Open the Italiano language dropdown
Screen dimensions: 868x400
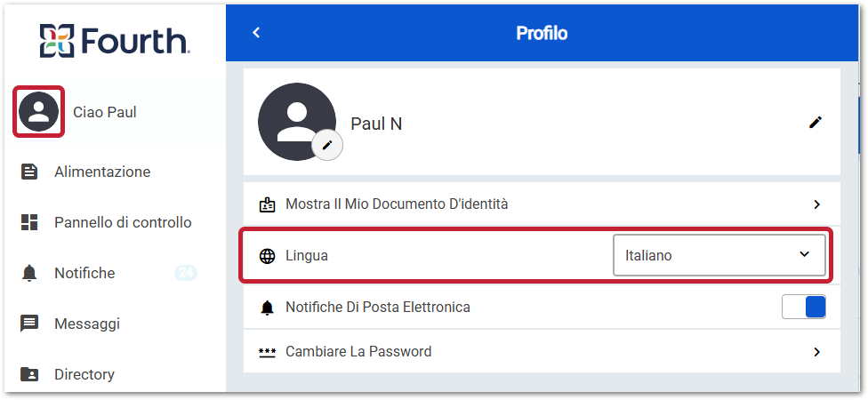tap(719, 255)
